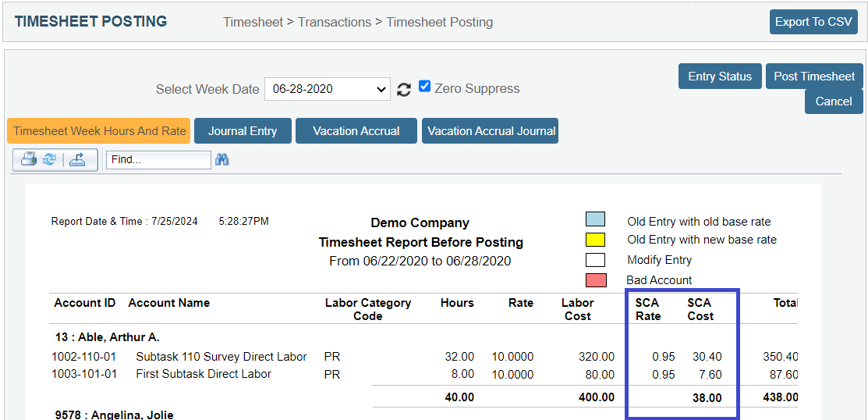Open the Vacation Accrual tab

tap(356, 131)
